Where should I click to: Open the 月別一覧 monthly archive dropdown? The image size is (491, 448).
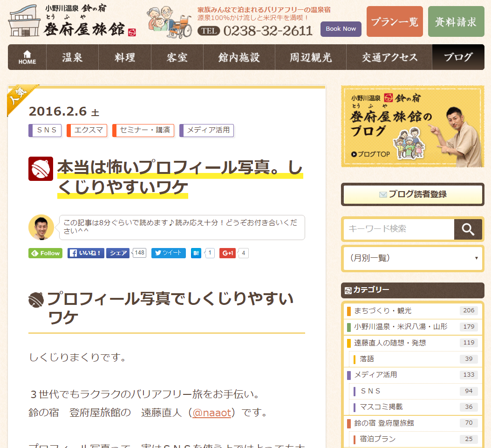pyautogui.click(x=412, y=258)
